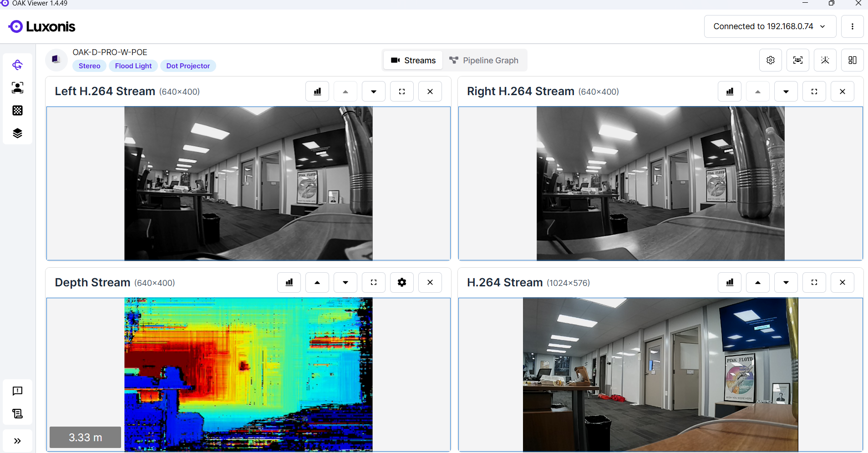Toggle the Flood Light chip
868x453 pixels.
click(133, 66)
